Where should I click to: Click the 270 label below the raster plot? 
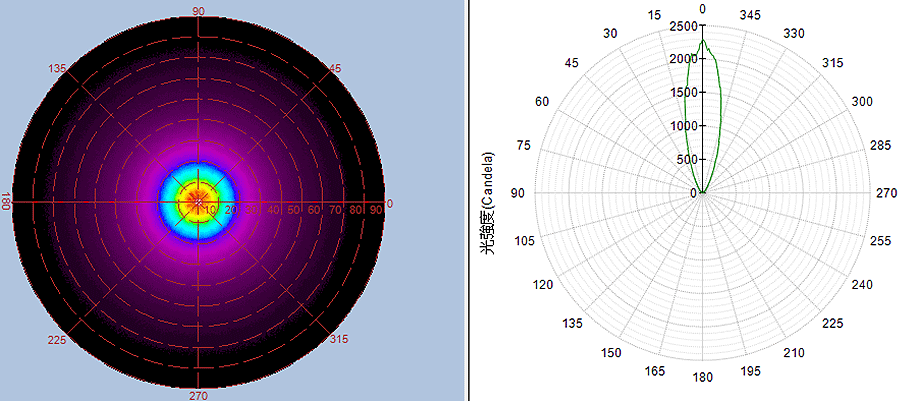[x=198, y=395]
